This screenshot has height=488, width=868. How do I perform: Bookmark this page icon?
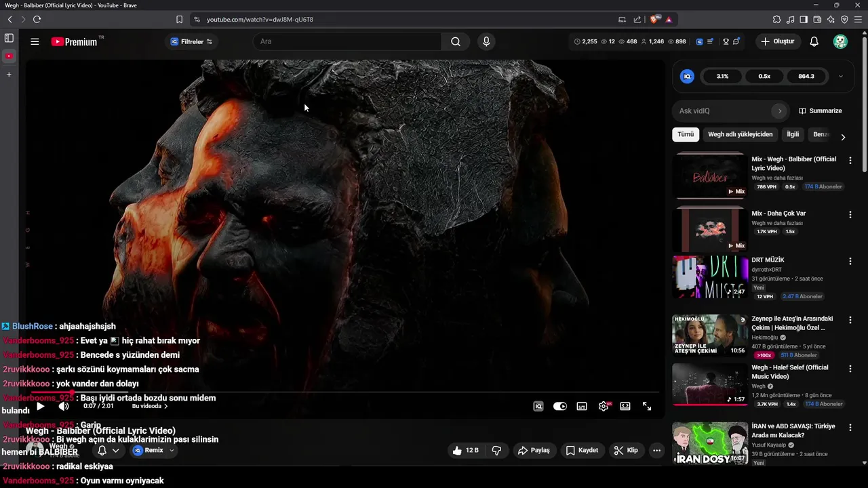(x=179, y=19)
